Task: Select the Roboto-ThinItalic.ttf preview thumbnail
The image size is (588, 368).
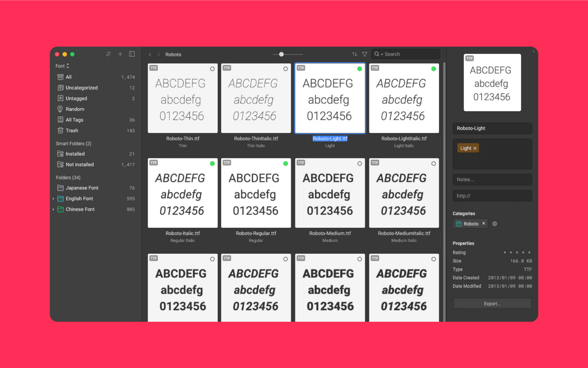Action: pos(256,98)
